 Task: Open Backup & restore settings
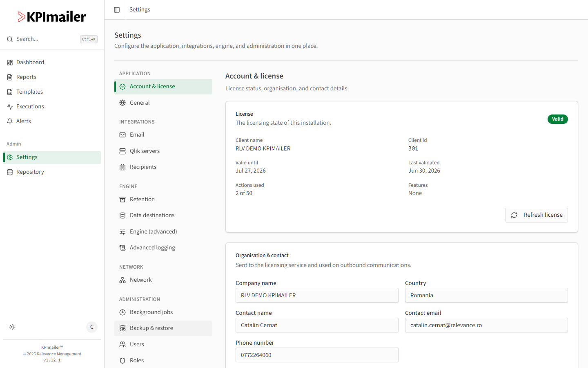[x=163, y=328]
